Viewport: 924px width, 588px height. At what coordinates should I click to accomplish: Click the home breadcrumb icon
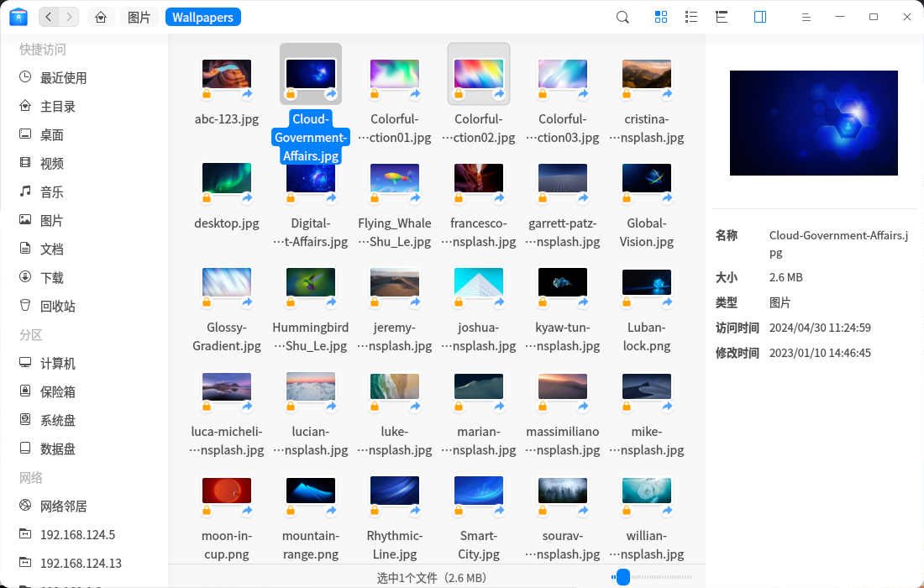coord(101,17)
